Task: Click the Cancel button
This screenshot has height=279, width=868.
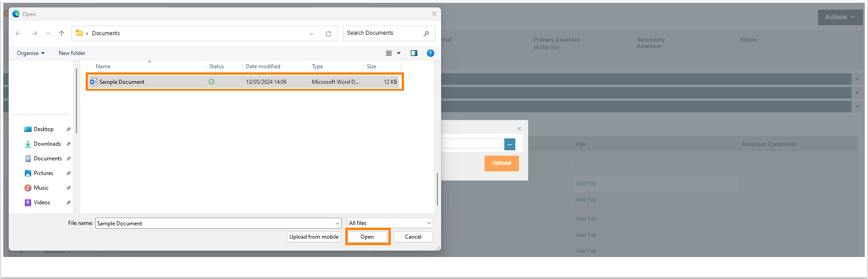Action: pos(413,237)
